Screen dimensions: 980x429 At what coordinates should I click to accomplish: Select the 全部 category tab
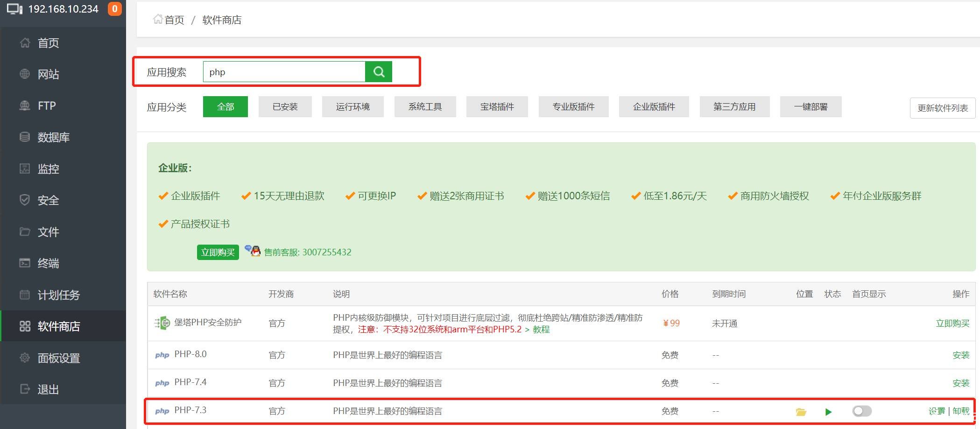click(226, 107)
